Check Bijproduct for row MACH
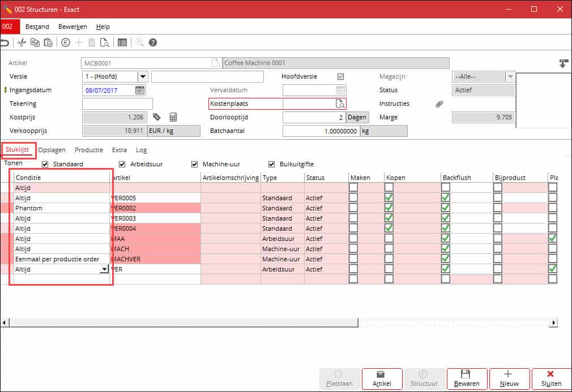The image size is (572, 392). pos(498,248)
